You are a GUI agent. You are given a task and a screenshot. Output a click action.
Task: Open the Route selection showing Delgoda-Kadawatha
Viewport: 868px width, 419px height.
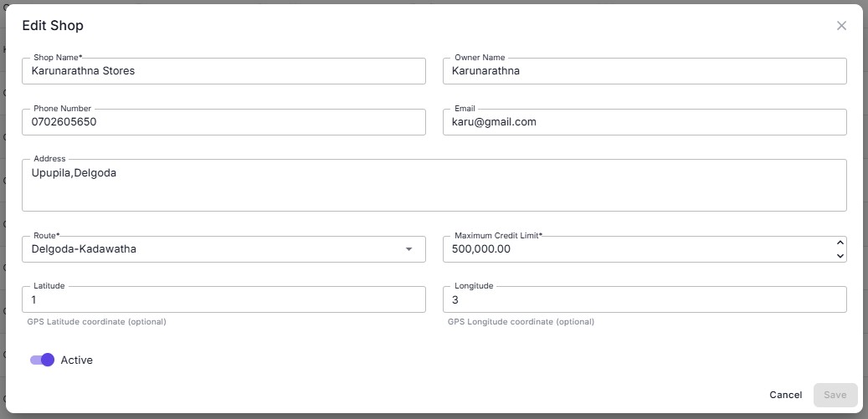click(209, 249)
